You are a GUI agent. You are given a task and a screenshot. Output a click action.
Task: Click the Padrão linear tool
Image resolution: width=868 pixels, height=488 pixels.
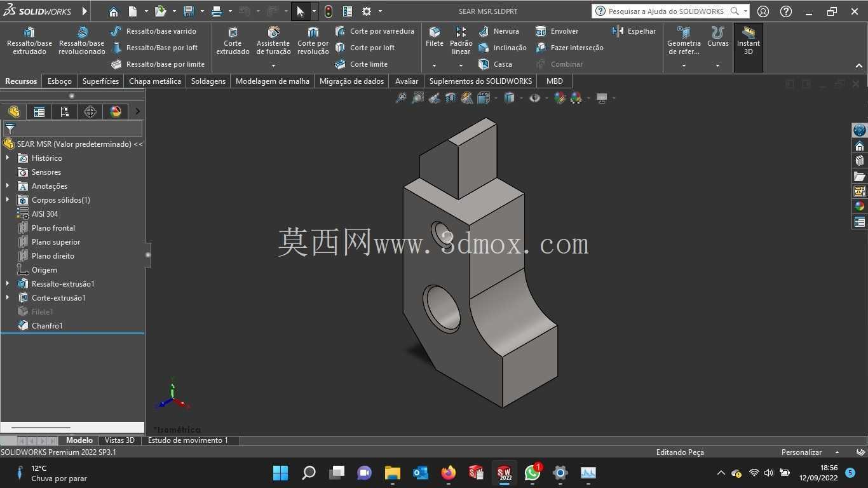click(461, 41)
